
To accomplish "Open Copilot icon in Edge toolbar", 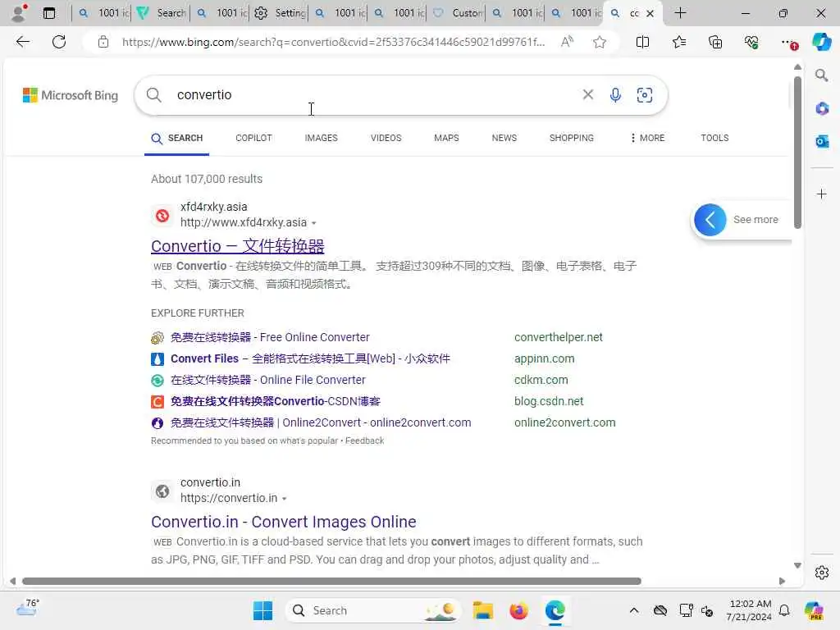I will tap(821, 42).
